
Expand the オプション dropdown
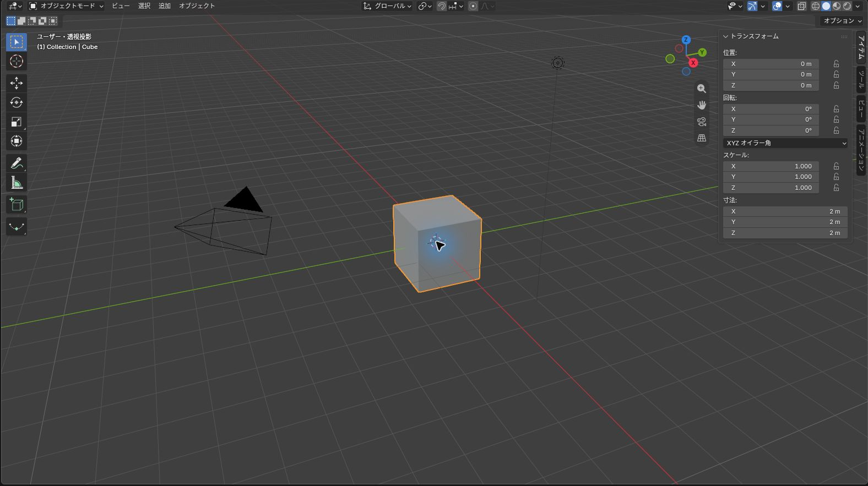(842, 21)
